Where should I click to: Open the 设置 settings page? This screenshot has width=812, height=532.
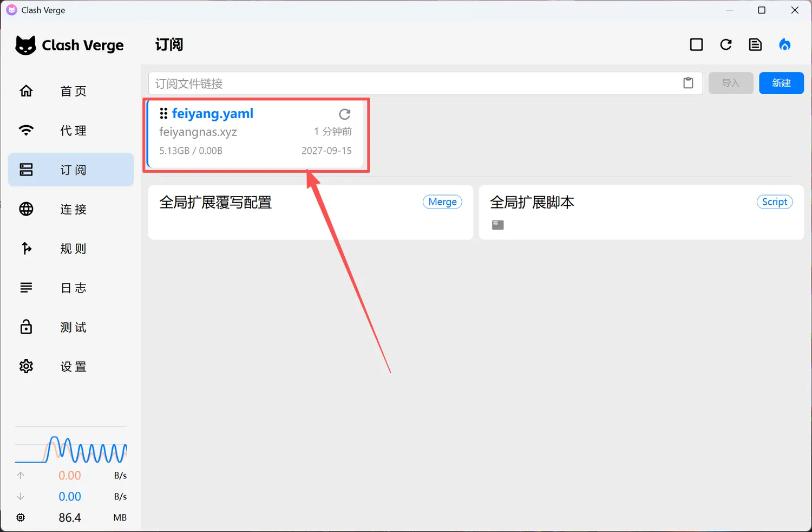point(71,367)
